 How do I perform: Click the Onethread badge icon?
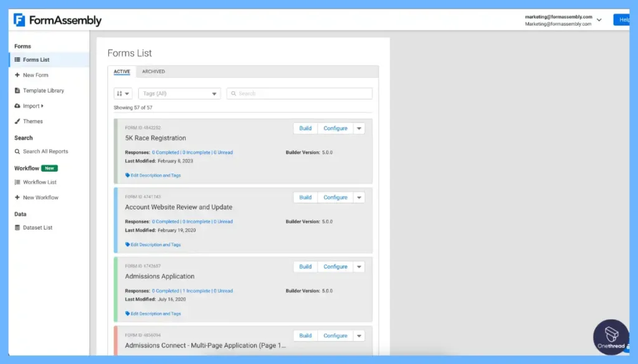[x=611, y=337]
